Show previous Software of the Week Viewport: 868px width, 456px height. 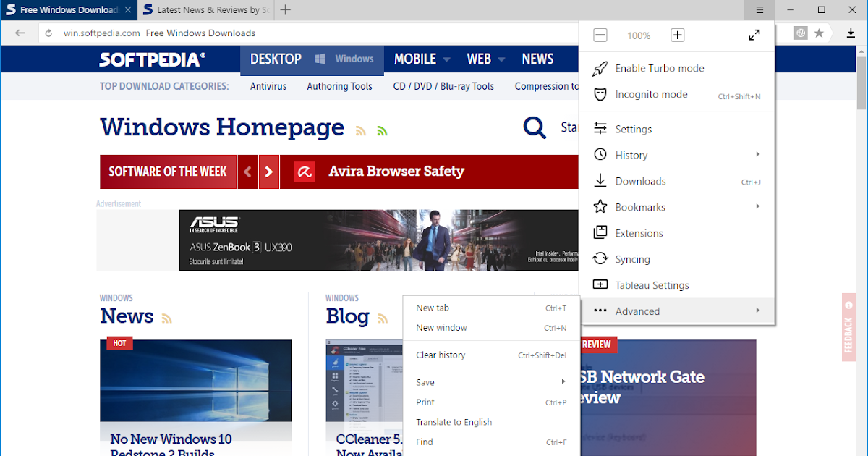point(247,172)
